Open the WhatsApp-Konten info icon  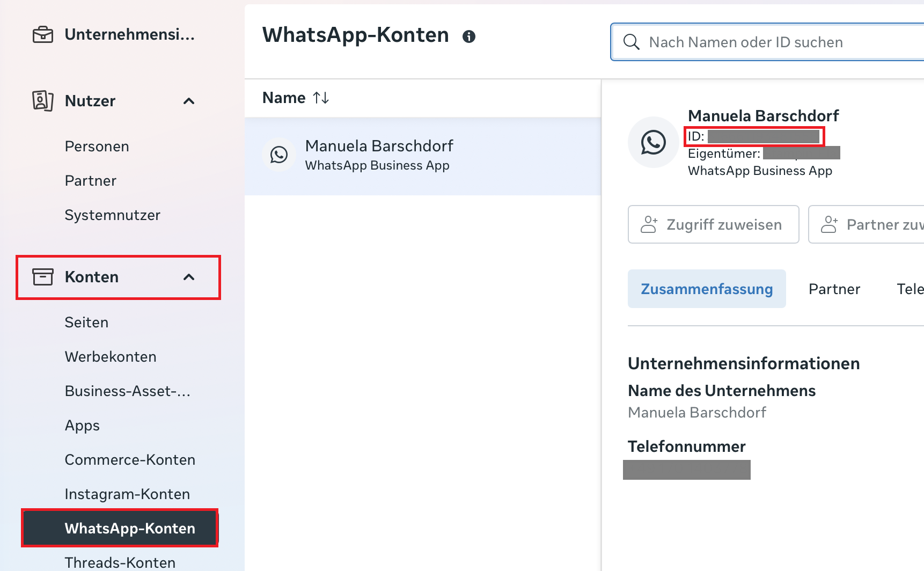[469, 36]
